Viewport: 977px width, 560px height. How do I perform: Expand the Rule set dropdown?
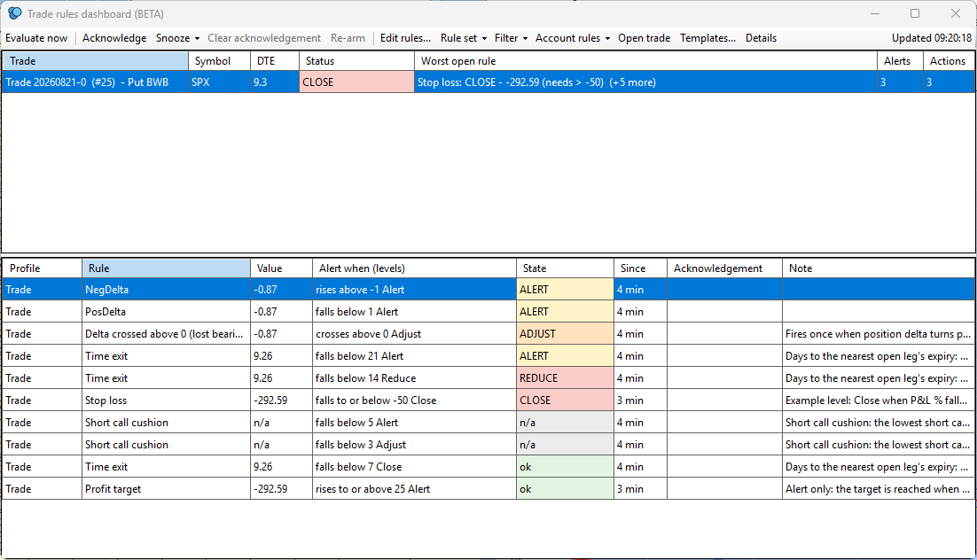[x=464, y=38]
